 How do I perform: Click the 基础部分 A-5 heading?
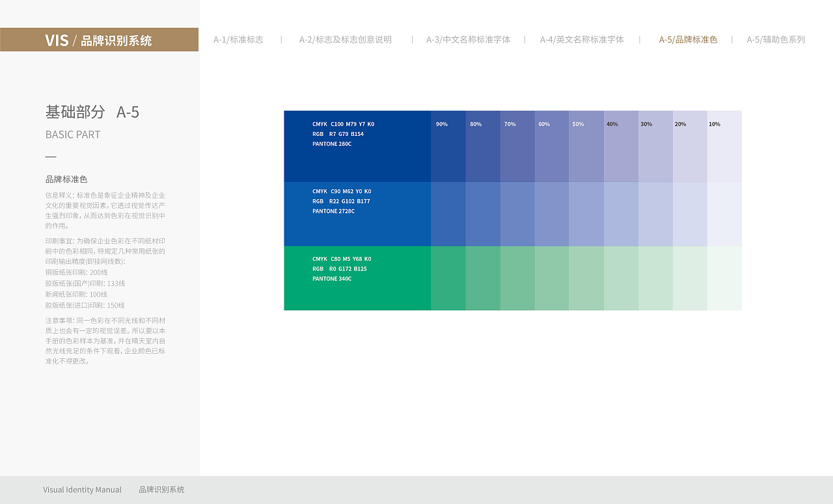pyautogui.click(x=92, y=112)
